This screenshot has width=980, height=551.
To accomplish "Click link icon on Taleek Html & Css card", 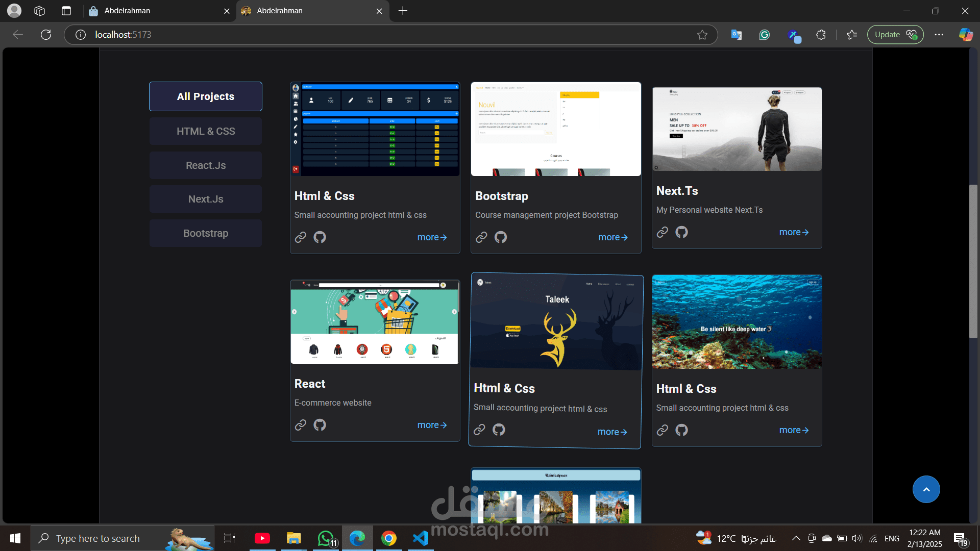I will [x=479, y=430].
